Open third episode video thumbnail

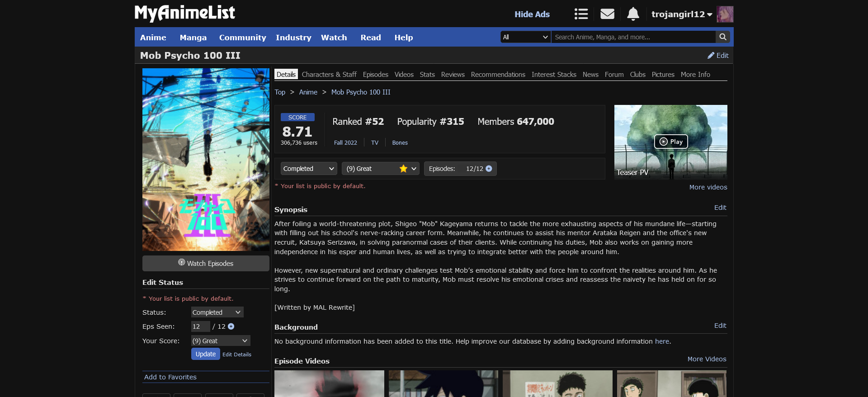click(557, 383)
